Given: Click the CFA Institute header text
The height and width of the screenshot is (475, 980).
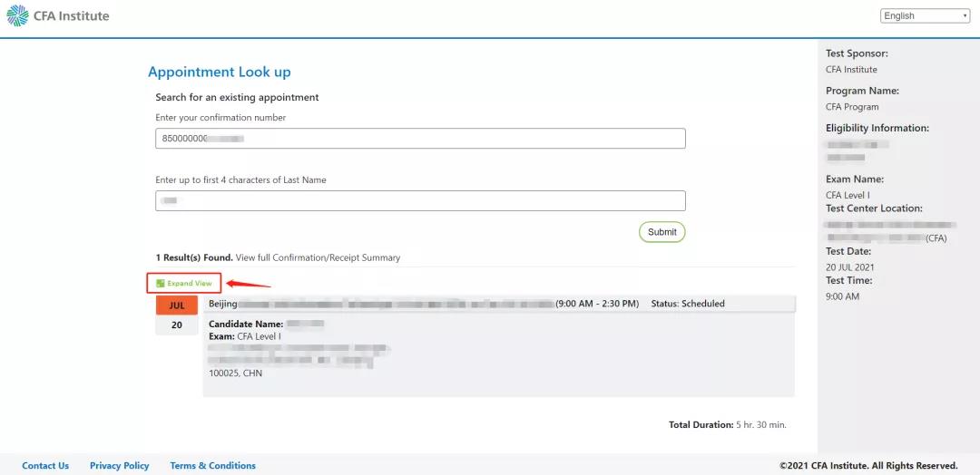Looking at the screenshot, I should coord(72,15).
